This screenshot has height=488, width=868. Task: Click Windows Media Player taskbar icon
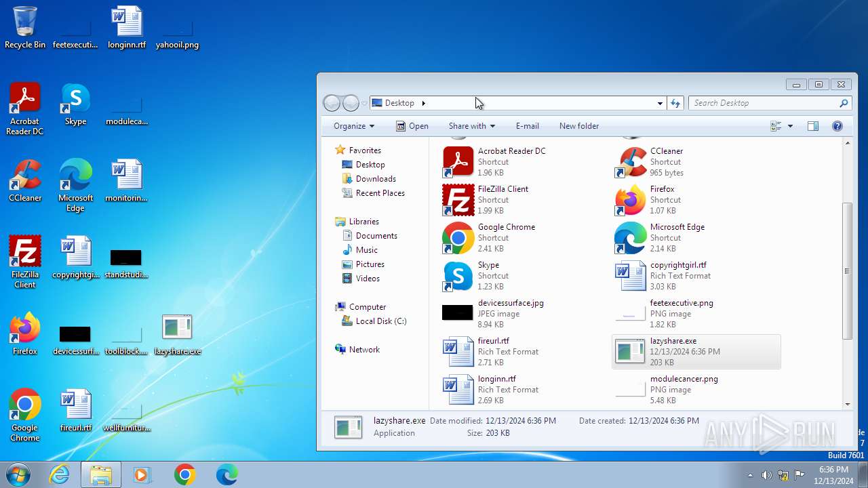[142, 475]
